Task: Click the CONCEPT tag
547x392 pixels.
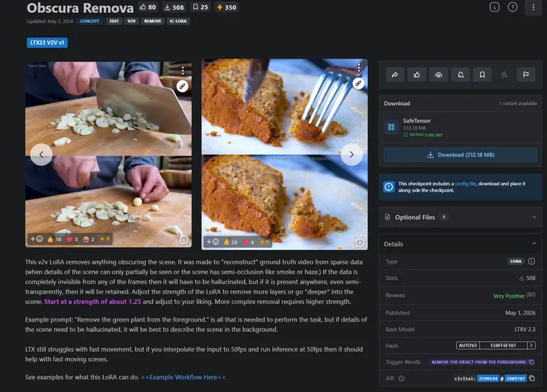Action: pos(90,21)
